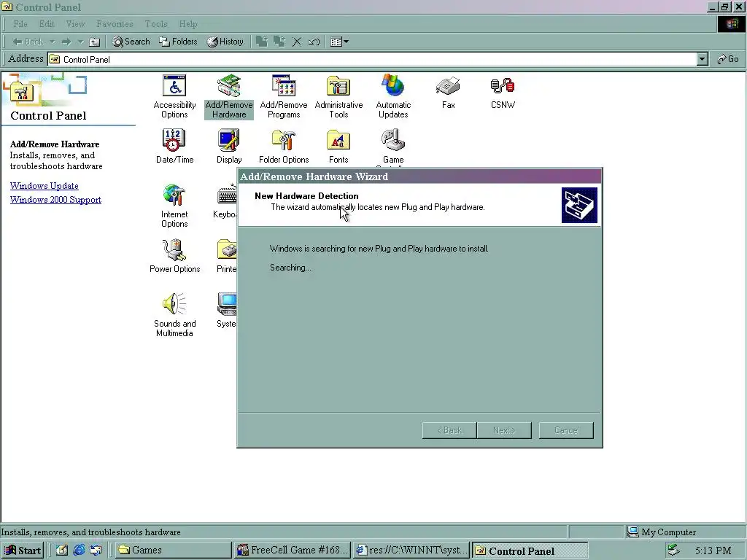Switch to res://C:\WINNT taskbar button
Viewport: 747px width, 560px height.
411,551
